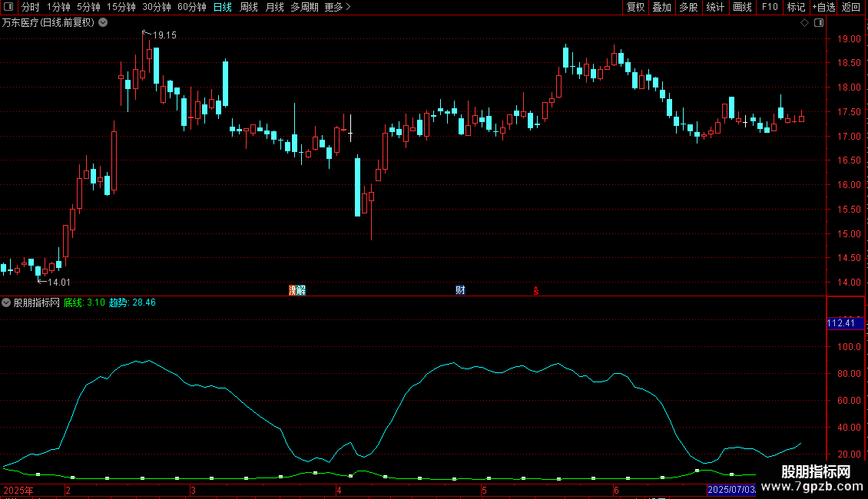Click the 返回 back button
Image resolution: width=868 pixels, height=499 pixels.
point(851,7)
